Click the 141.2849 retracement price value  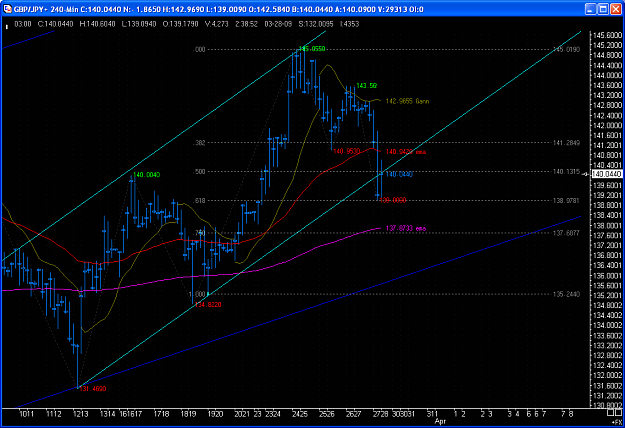click(x=566, y=143)
